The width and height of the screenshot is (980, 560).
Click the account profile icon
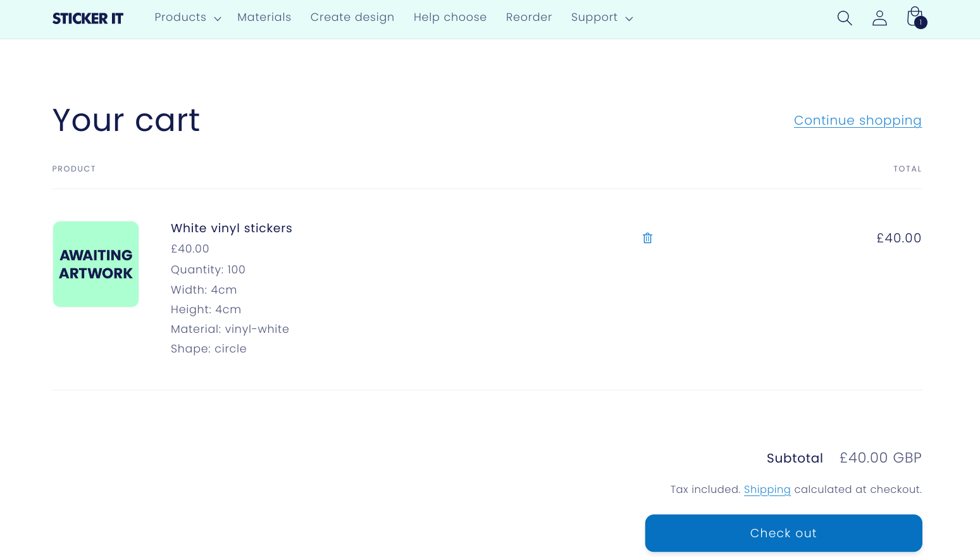(879, 18)
